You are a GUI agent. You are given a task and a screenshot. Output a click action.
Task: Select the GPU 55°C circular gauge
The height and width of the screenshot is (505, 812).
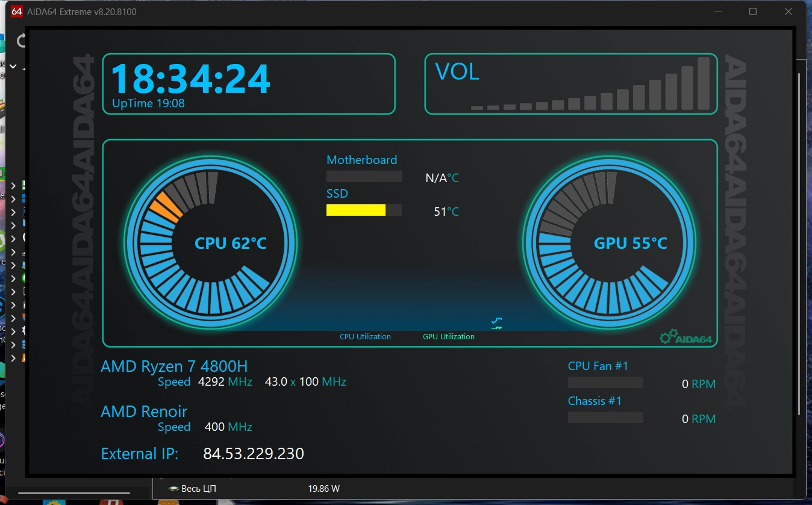(x=610, y=242)
